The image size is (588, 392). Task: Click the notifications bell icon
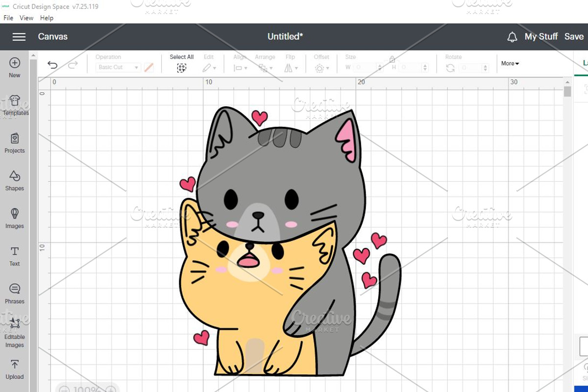[x=512, y=37]
